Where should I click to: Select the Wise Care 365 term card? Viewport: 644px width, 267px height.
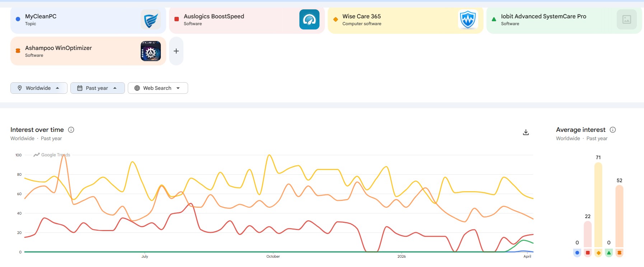pos(406,19)
